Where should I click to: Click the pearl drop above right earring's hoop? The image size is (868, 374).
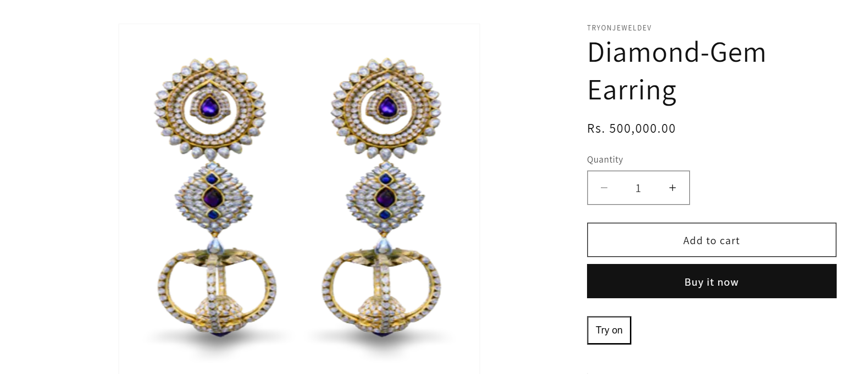tap(382, 247)
